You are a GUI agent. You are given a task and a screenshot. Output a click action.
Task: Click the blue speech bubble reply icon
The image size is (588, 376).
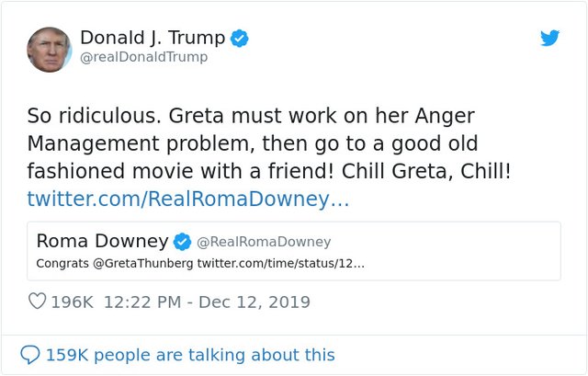[30, 354]
